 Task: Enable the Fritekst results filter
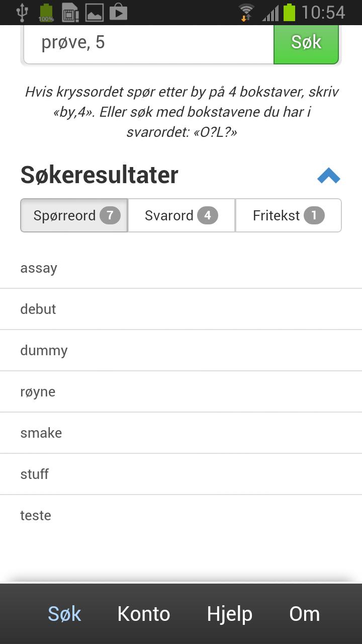[x=289, y=215]
